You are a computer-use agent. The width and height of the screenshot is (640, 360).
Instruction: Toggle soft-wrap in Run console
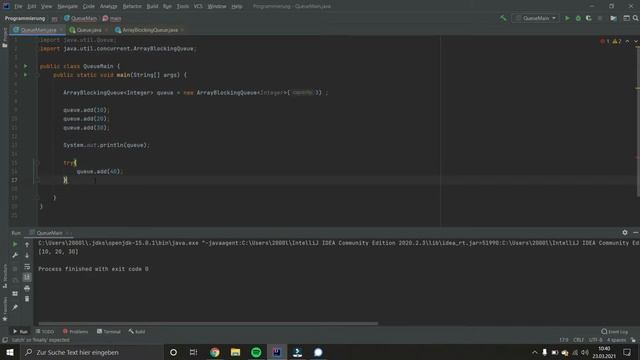point(27,267)
